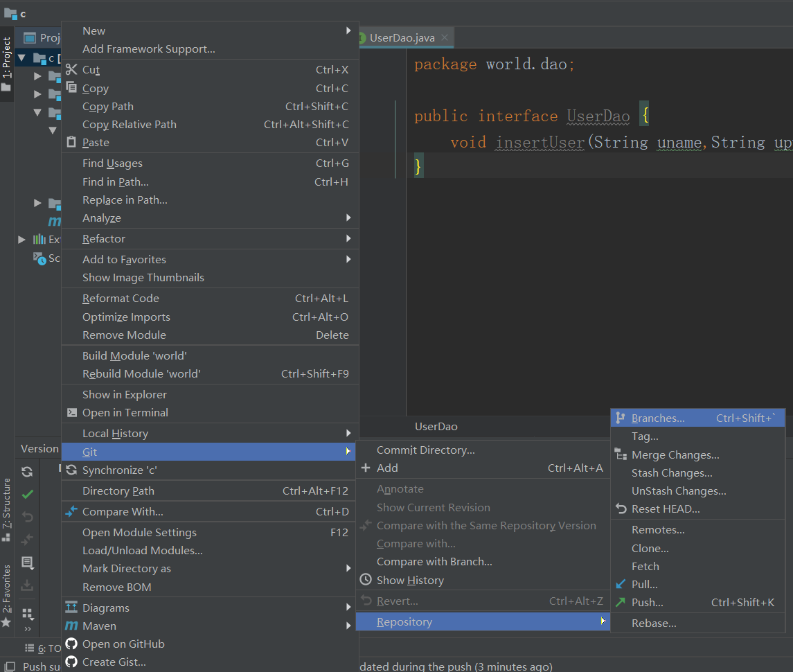Expand the Add to Favorites submenu arrow
Screen dimensions: 793x672
pyautogui.click(x=348, y=259)
